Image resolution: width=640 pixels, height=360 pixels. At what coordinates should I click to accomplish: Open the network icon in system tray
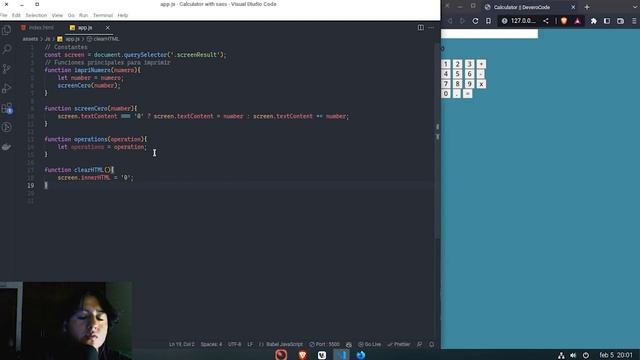coord(561,355)
